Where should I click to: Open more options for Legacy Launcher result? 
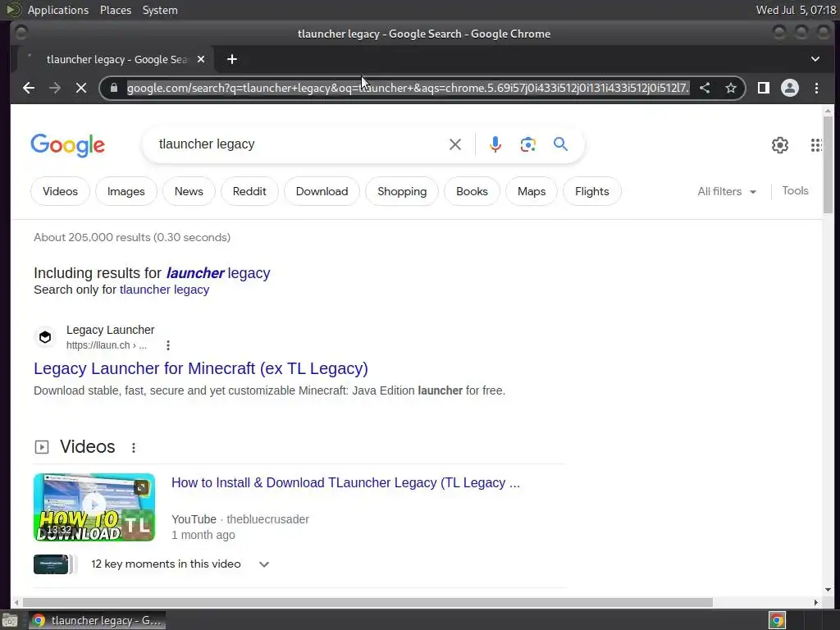[x=168, y=345]
